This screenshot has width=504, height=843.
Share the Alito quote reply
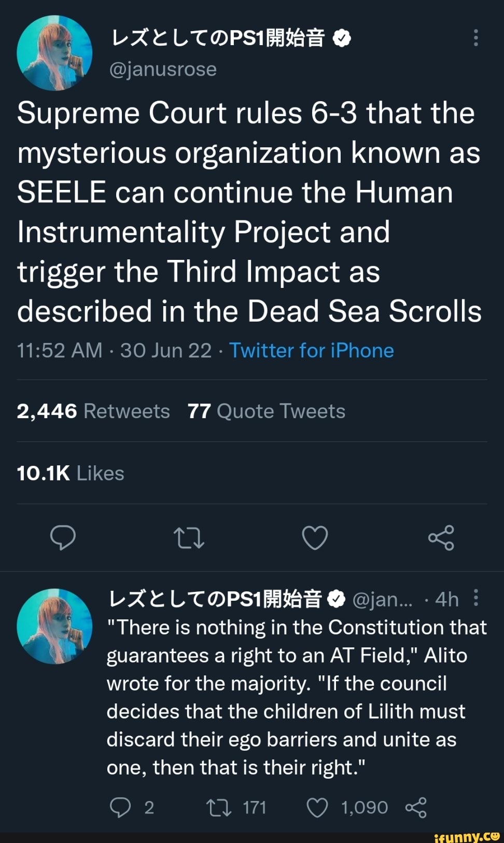[416, 807]
